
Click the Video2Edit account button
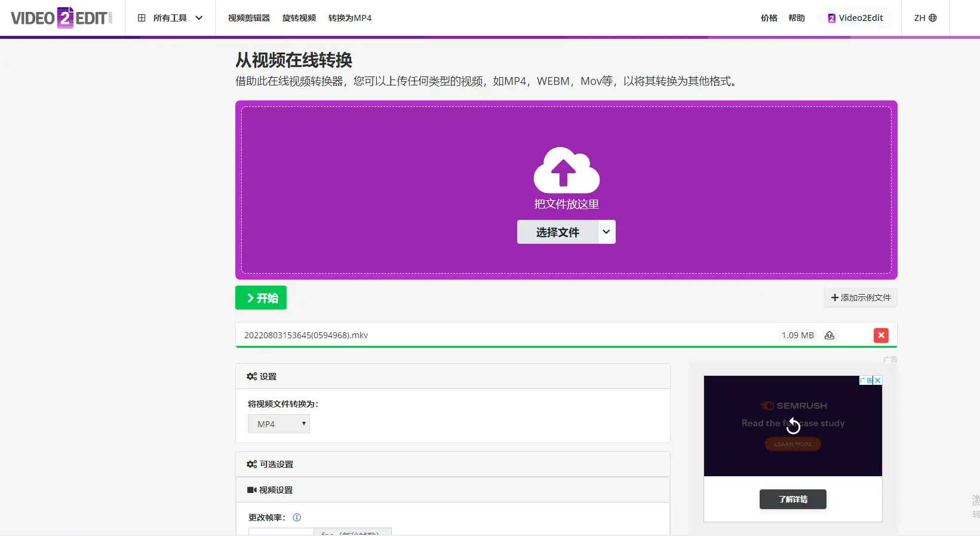pos(855,18)
